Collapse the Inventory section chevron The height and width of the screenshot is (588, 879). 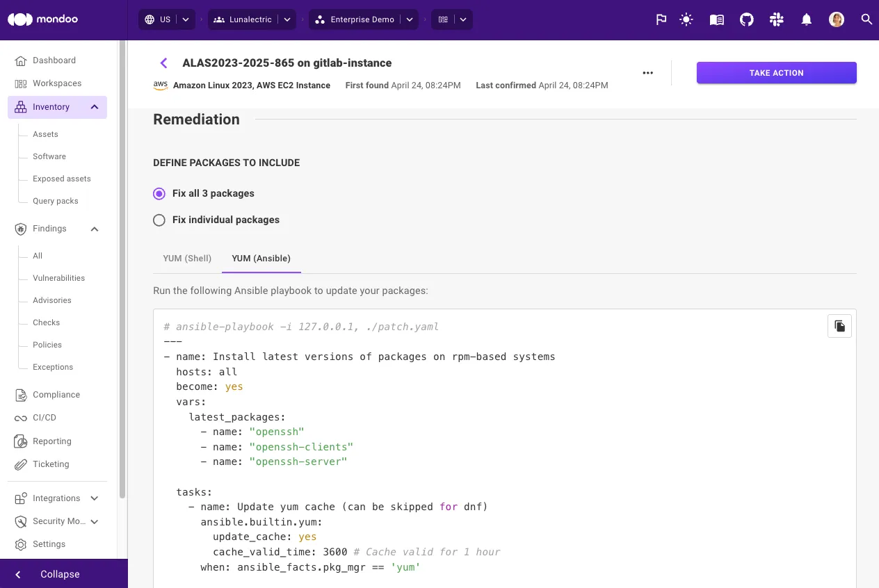coord(95,107)
